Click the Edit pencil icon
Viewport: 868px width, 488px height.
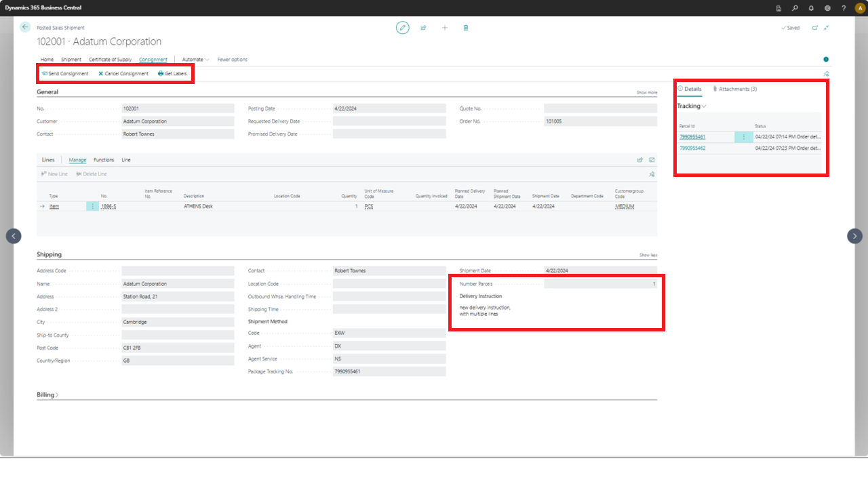tap(402, 28)
